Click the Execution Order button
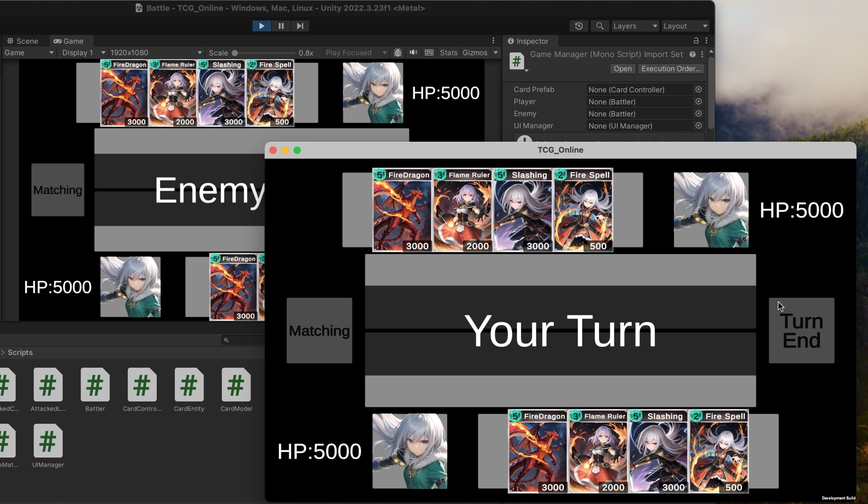The width and height of the screenshot is (868, 504). pos(671,69)
